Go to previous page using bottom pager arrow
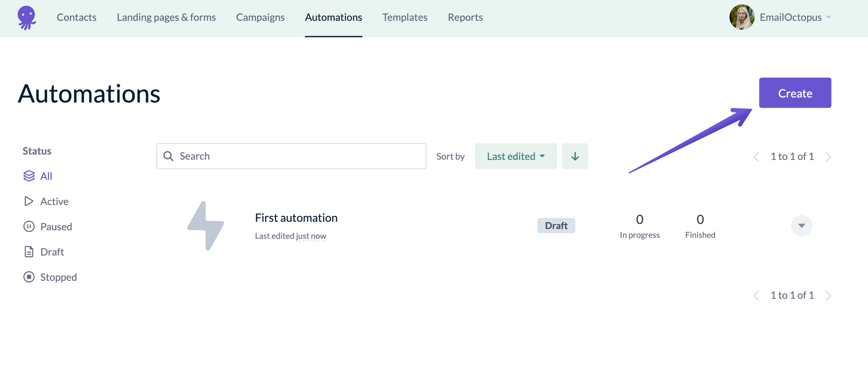This screenshot has width=868, height=371. [x=756, y=296]
